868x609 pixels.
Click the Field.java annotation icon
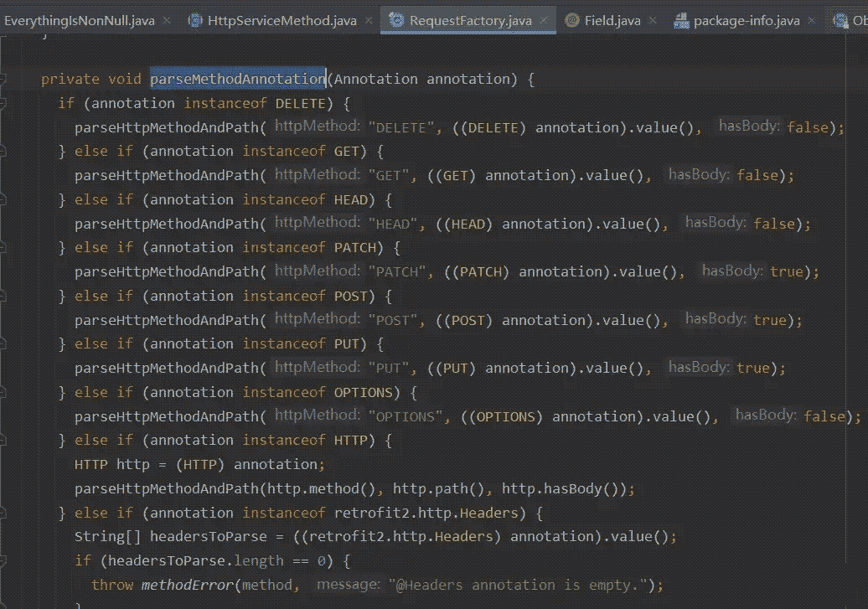point(572,20)
